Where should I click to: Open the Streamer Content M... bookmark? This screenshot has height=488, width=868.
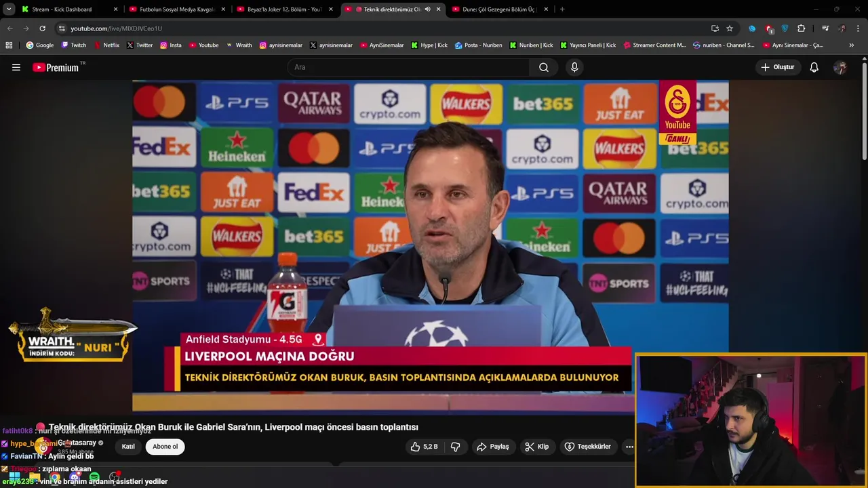tap(654, 45)
